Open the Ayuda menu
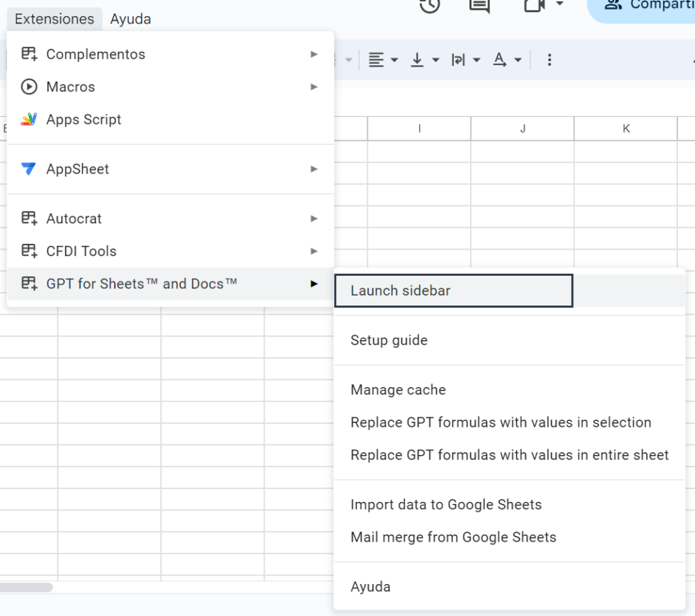 130,19
